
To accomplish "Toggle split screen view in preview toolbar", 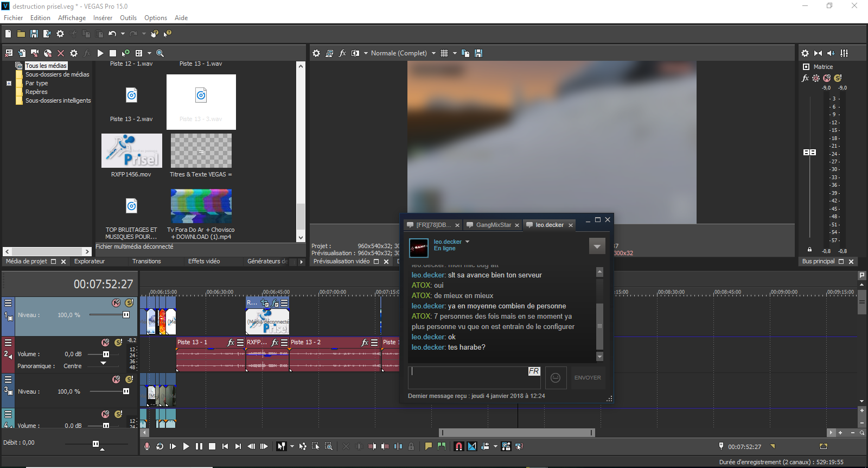I will 355,53.
